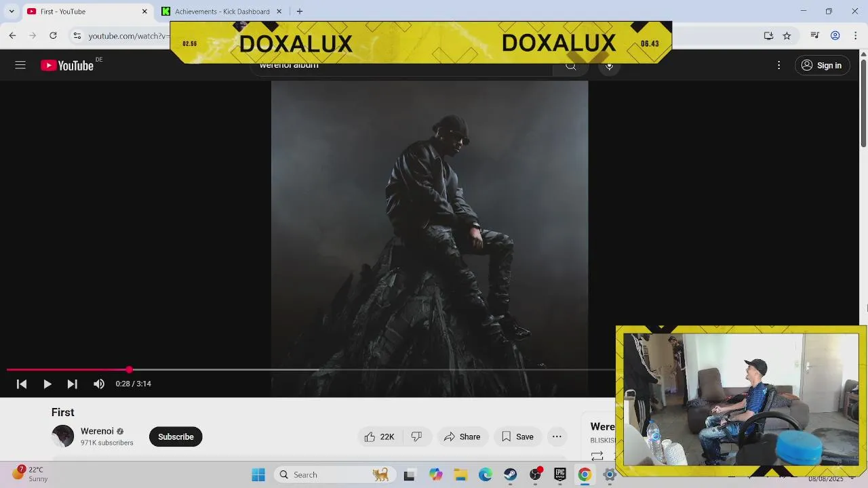Open the media controls toolbar icon
The image size is (868, 488).
point(815,35)
